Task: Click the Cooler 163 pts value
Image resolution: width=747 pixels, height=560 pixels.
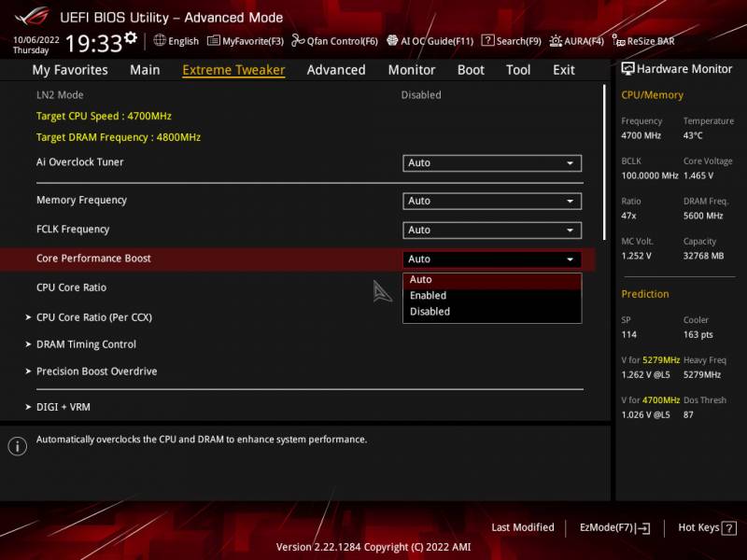Action: coord(698,335)
